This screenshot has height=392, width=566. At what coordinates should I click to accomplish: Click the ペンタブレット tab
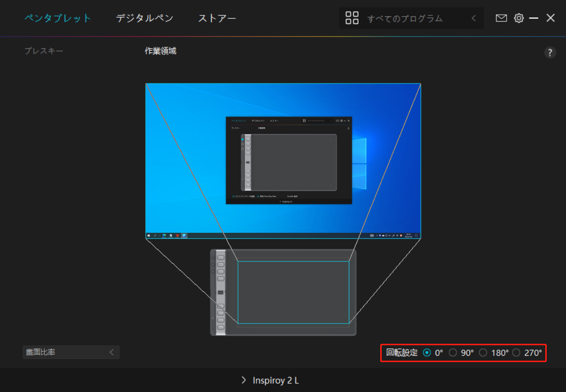57,18
